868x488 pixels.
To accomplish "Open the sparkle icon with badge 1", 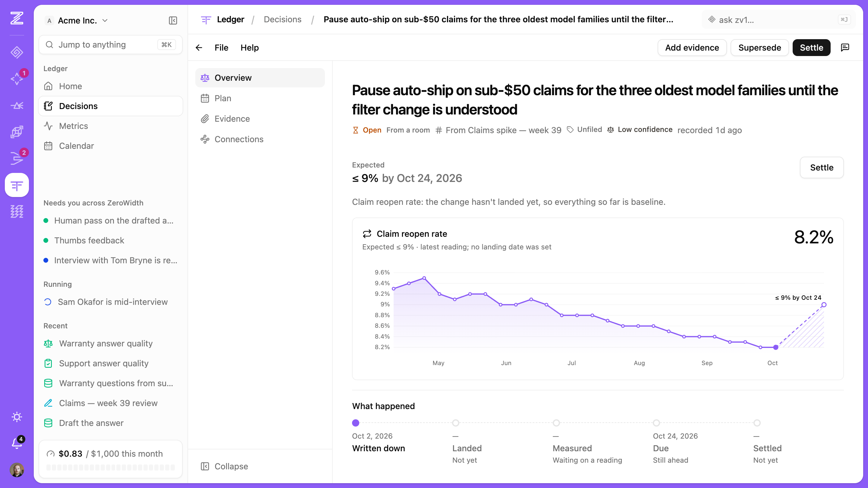I will (x=17, y=79).
